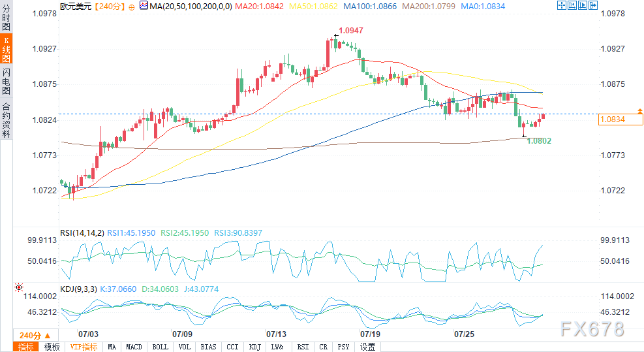Choose the KDJ indicator button
The width and height of the screenshot is (644, 352).
[254, 347]
